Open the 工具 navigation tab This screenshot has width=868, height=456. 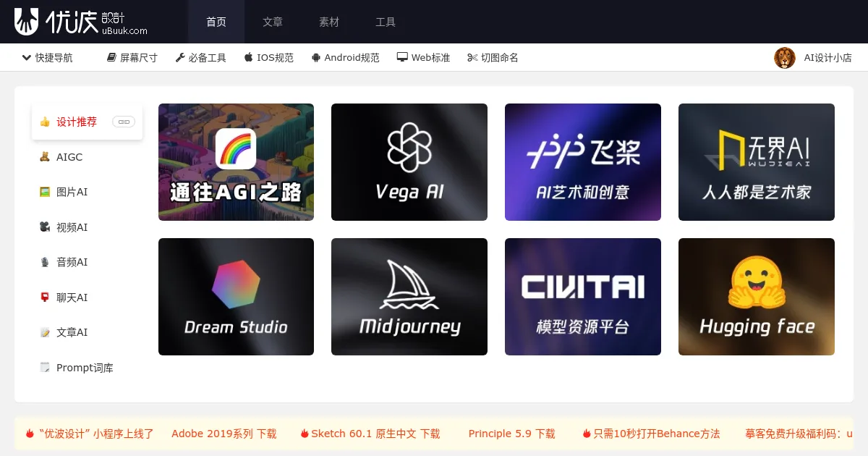tap(386, 22)
